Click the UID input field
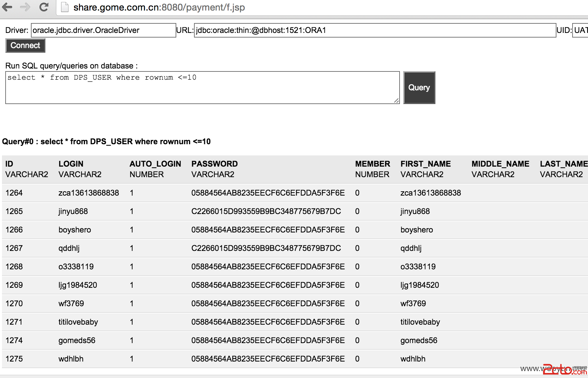This screenshot has width=588, height=378. point(580,30)
